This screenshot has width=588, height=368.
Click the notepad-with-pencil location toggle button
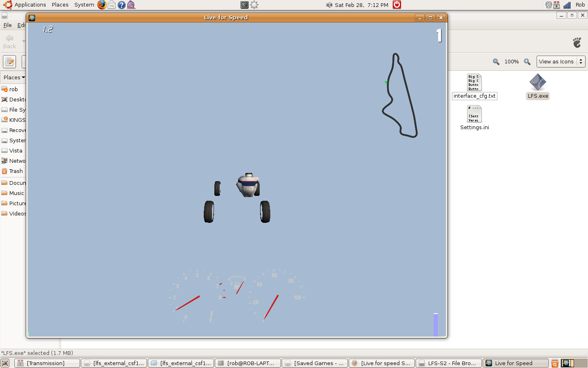9,62
